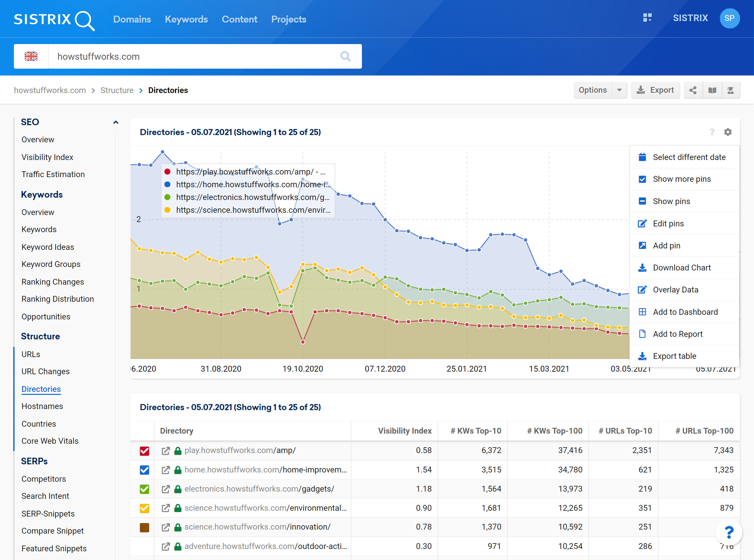The width and height of the screenshot is (754, 560).
Task: Choose Overlay Data
Action: (684, 290)
